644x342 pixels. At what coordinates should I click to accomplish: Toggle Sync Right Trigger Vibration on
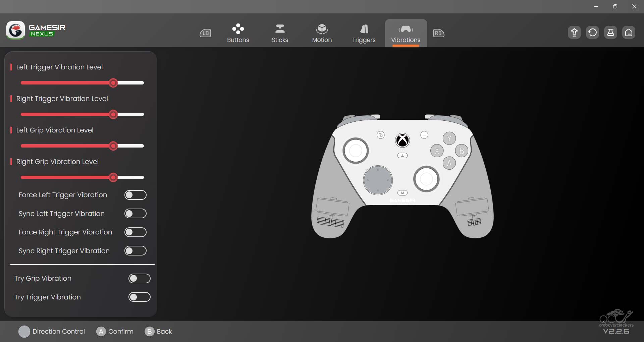135,251
